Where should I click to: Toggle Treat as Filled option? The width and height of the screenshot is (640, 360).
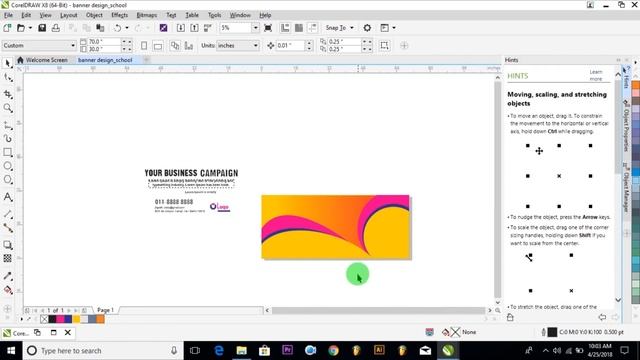click(x=384, y=45)
